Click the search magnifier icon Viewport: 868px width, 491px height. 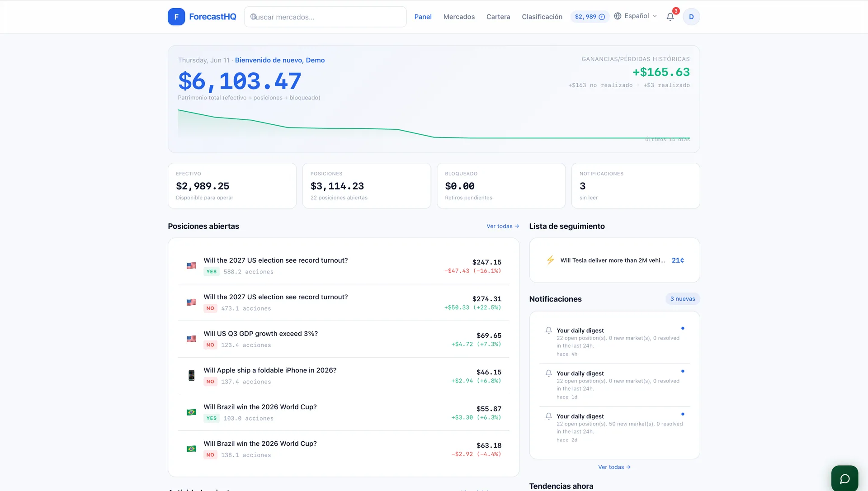(x=254, y=17)
